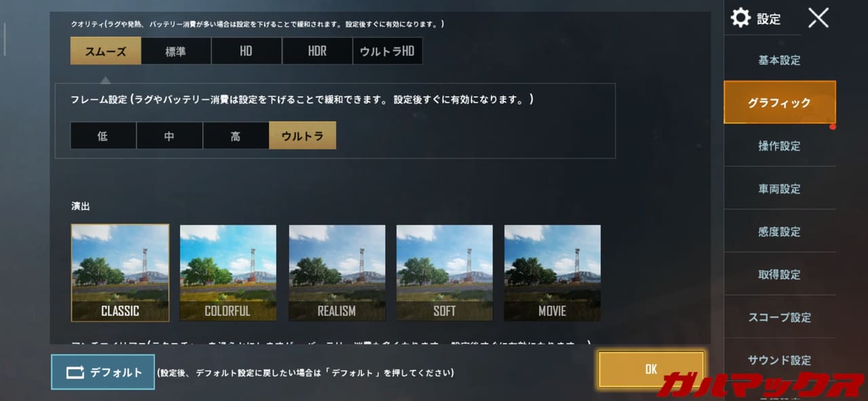Pick the MOVIE style thumbnail
This screenshot has height=401, width=868.
[x=552, y=273]
